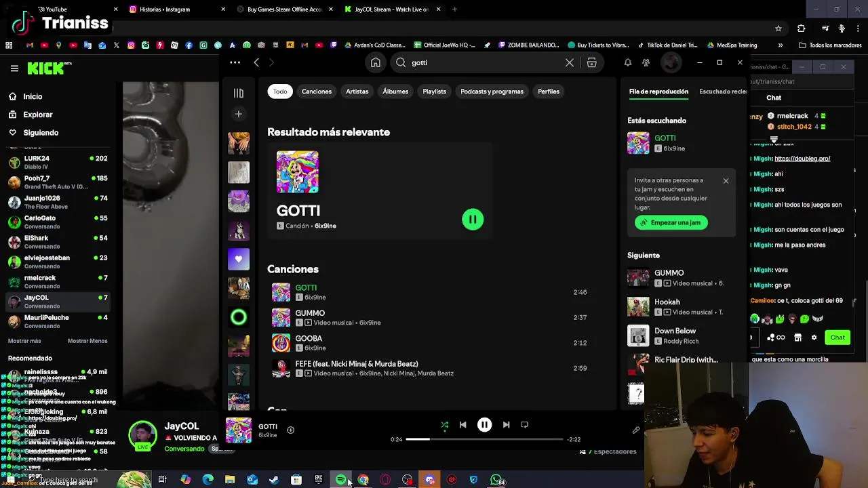
Task: Open green circle playlist in sidebar
Action: tap(239, 317)
